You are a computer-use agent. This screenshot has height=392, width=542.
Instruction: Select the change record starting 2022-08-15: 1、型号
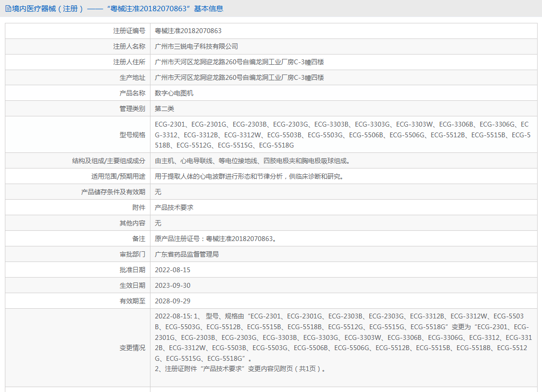[343, 337]
